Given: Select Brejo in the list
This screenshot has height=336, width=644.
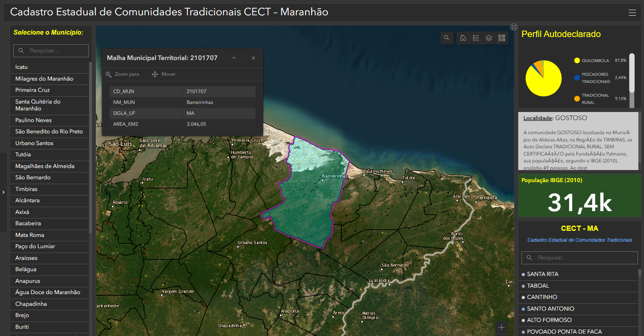Looking at the screenshot, I should coord(49,315).
